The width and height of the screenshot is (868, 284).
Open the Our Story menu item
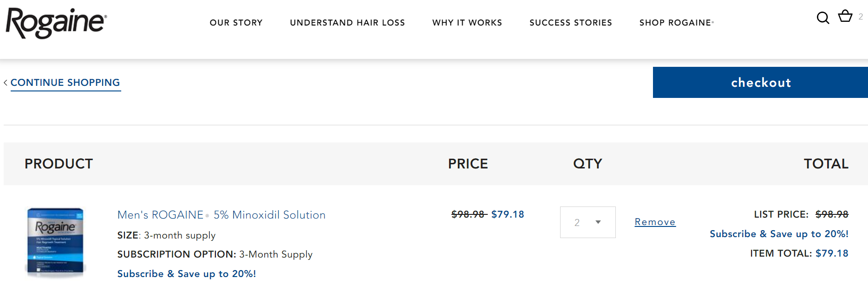(x=236, y=23)
